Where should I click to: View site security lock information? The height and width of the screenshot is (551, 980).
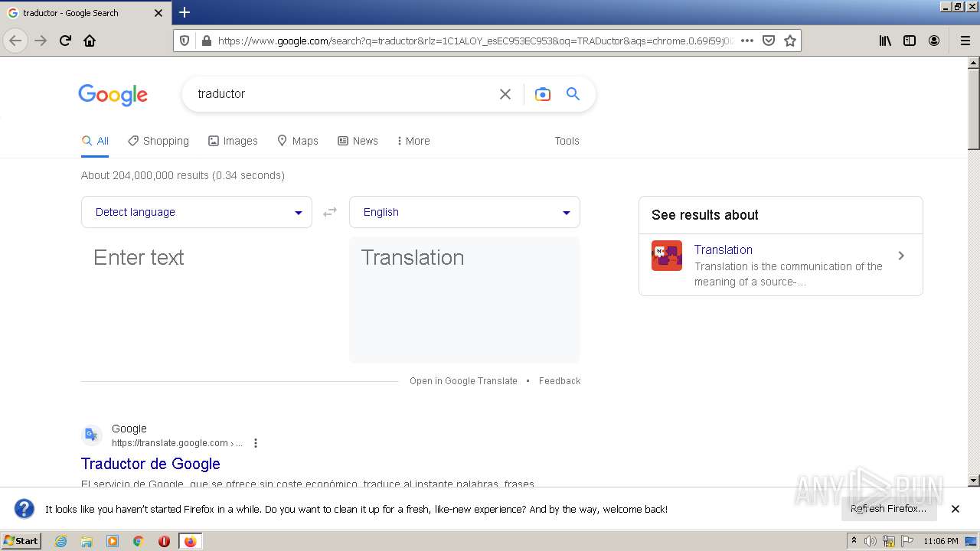pos(206,41)
